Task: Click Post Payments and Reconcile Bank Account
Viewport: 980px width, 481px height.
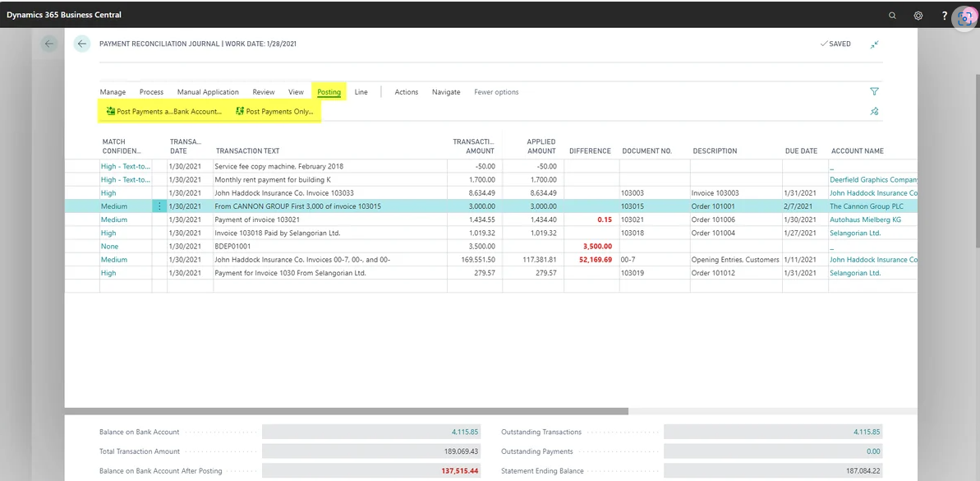Action: [x=164, y=111]
